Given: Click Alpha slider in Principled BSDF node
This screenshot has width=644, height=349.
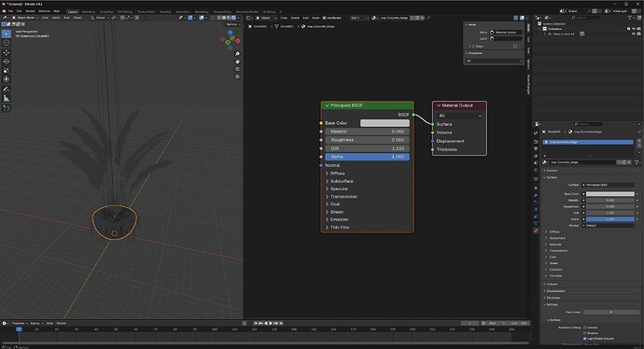Looking at the screenshot, I should 367,157.
